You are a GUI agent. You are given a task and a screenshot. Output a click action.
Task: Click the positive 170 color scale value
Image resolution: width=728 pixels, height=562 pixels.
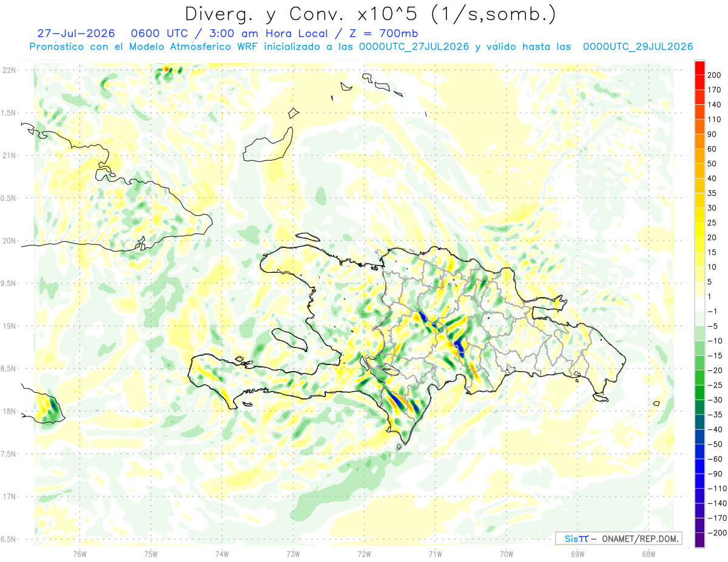tap(714, 90)
